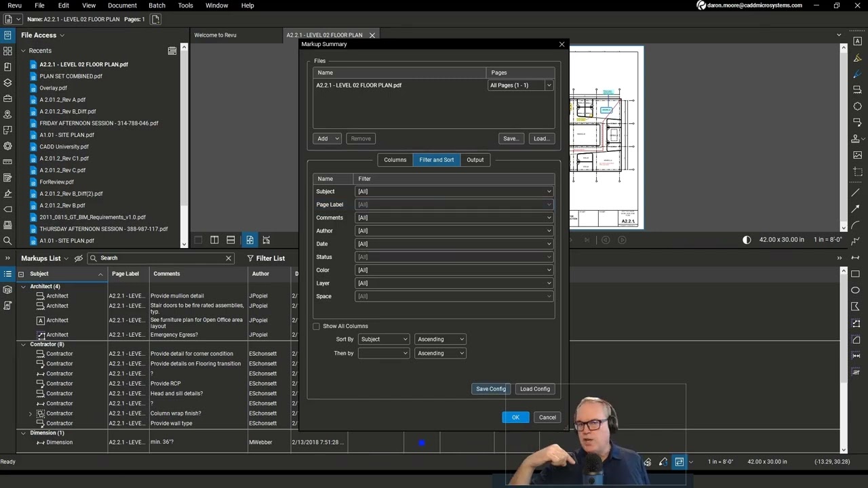868x488 pixels.
Task: Click the Save... button in Files section
Action: pyautogui.click(x=511, y=139)
